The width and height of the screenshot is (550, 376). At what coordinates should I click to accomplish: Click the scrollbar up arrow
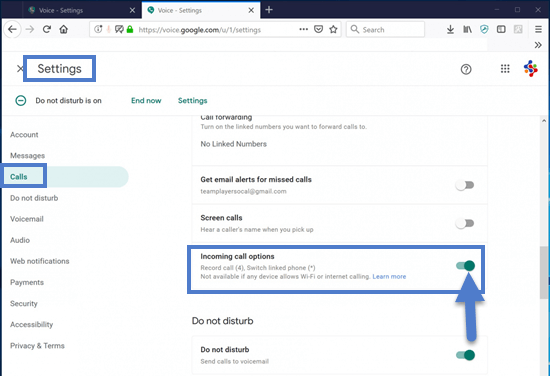pyautogui.click(x=544, y=121)
